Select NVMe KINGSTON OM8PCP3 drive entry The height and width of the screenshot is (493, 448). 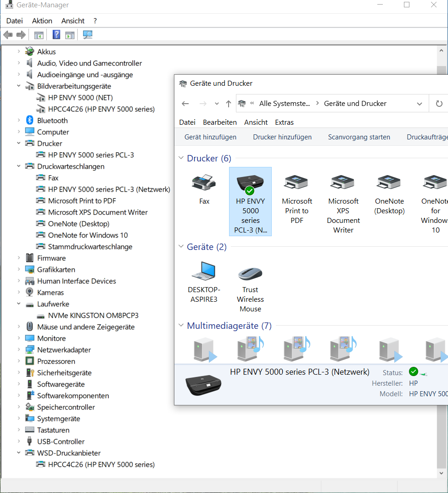click(94, 316)
